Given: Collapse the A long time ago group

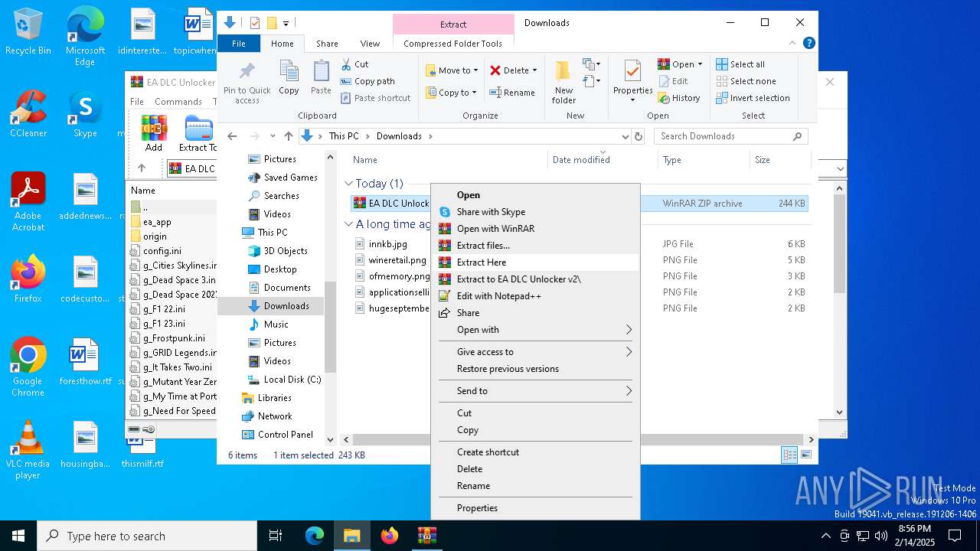Looking at the screenshot, I should (349, 224).
